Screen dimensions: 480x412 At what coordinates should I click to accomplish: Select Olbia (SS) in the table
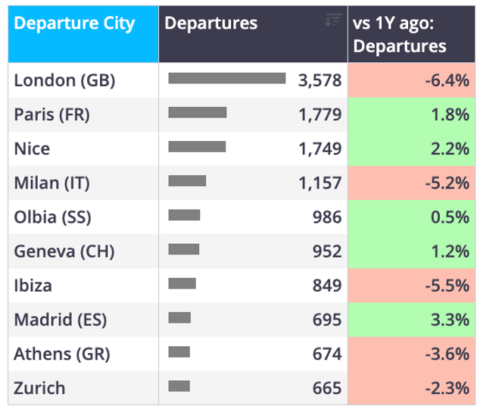[52, 217]
